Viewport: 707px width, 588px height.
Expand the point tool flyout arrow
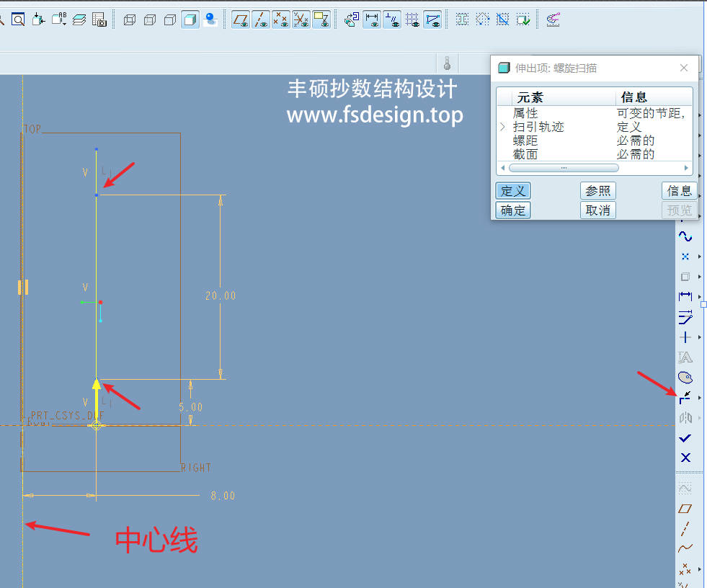pyautogui.click(x=700, y=257)
